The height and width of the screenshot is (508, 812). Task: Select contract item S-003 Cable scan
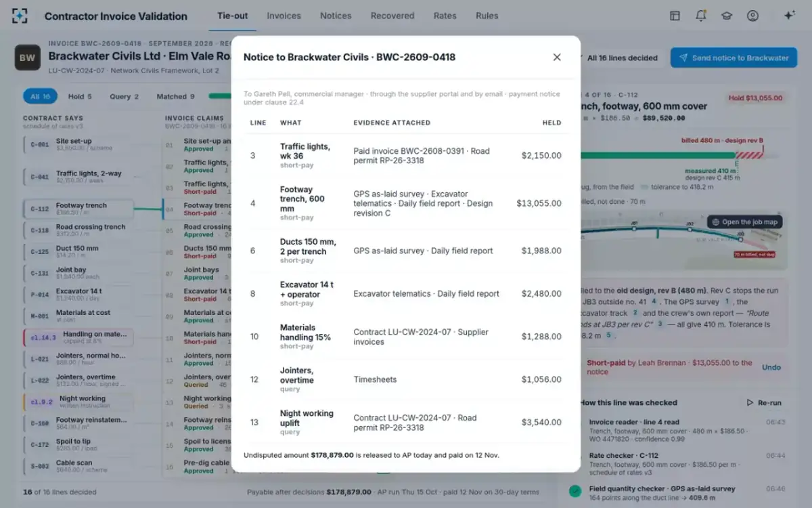point(78,466)
